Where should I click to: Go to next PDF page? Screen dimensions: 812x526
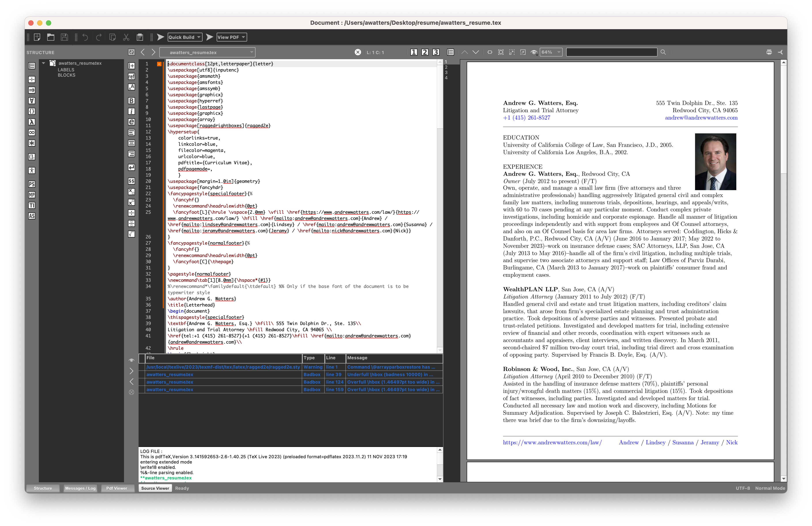[476, 52]
